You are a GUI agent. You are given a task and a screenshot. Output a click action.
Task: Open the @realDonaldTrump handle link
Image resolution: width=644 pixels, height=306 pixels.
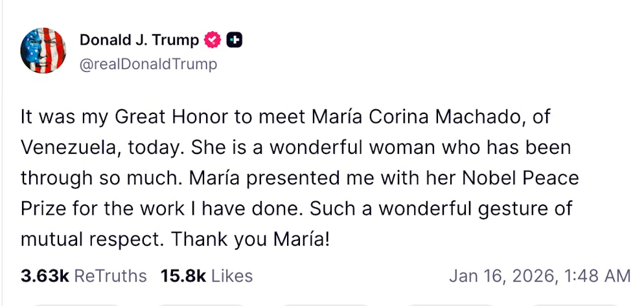(x=148, y=64)
